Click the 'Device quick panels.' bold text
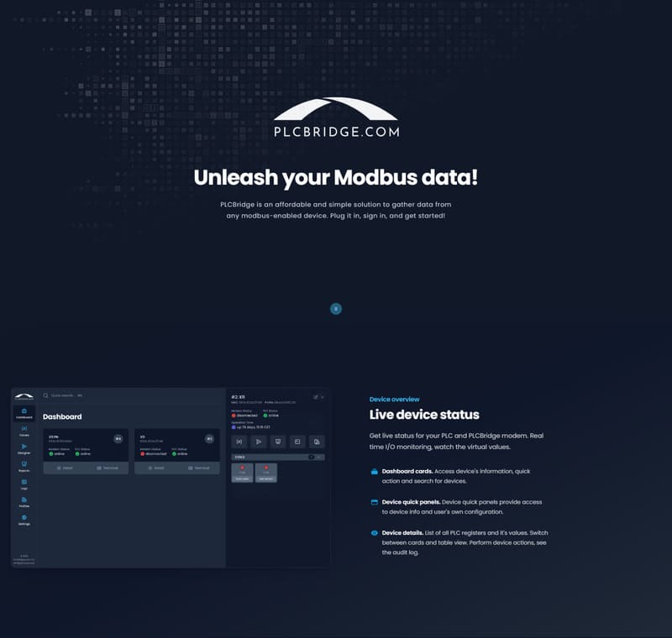 click(x=411, y=502)
